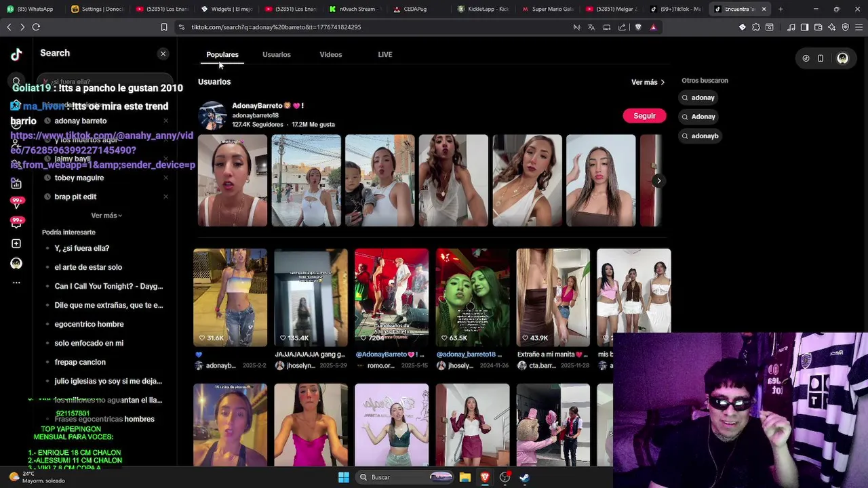Select recent search 'tobey maguire'
The image size is (868, 488).
point(79,178)
